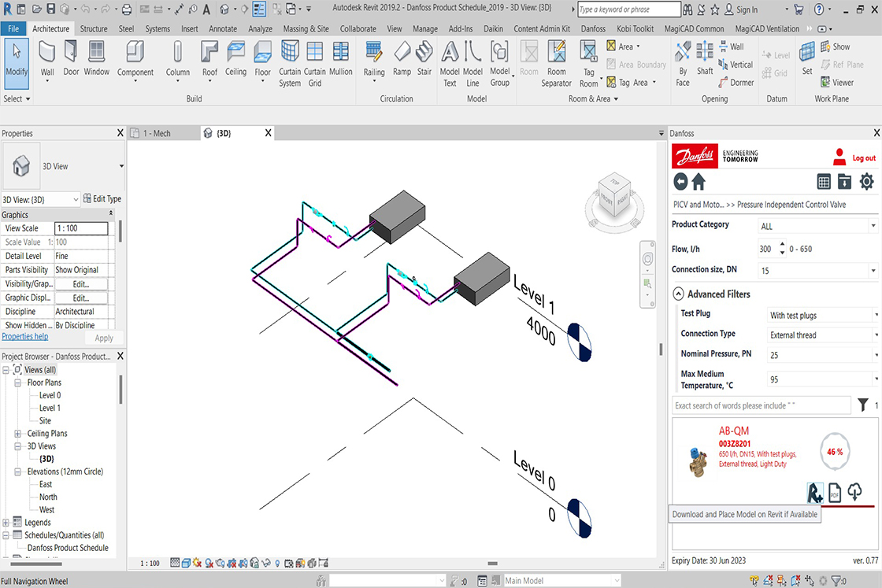Click the Edit Type button
Image resolution: width=882 pixels, height=588 pixels.
102,199
